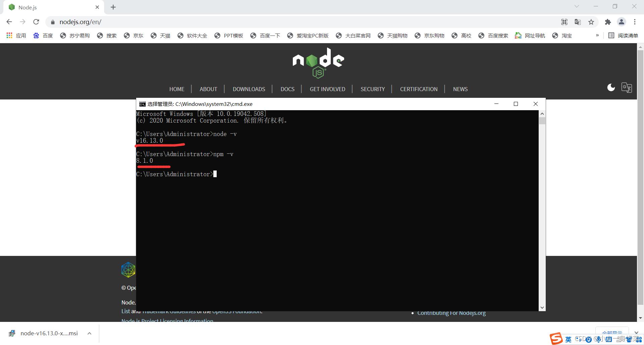Go to the HOME nav item
The width and height of the screenshot is (644, 345).
point(177,89)
